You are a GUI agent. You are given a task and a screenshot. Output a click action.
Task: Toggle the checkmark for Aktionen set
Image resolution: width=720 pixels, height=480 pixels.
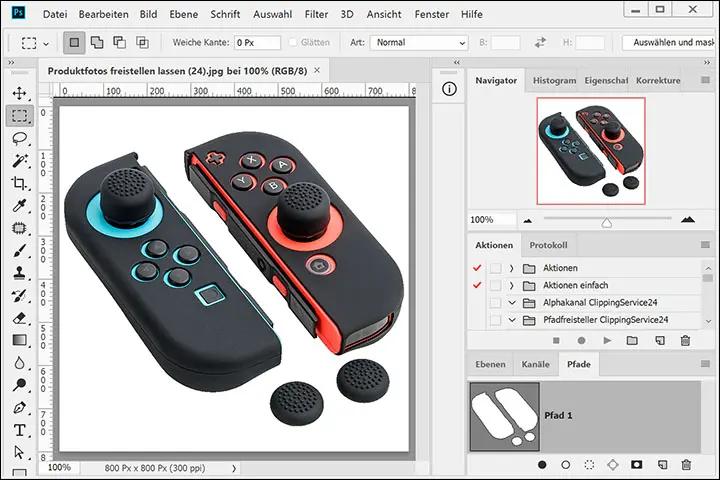pyautogui.click(x=477, y=268)
